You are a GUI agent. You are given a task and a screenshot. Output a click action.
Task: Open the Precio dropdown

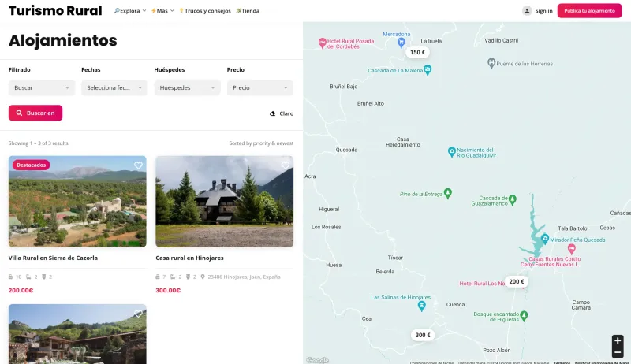point(260,87)
